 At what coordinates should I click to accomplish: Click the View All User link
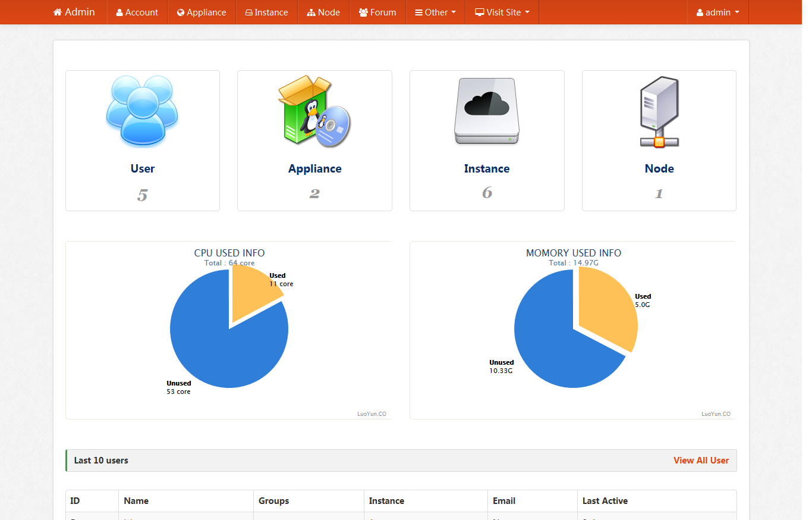click(x=701, y=461)
